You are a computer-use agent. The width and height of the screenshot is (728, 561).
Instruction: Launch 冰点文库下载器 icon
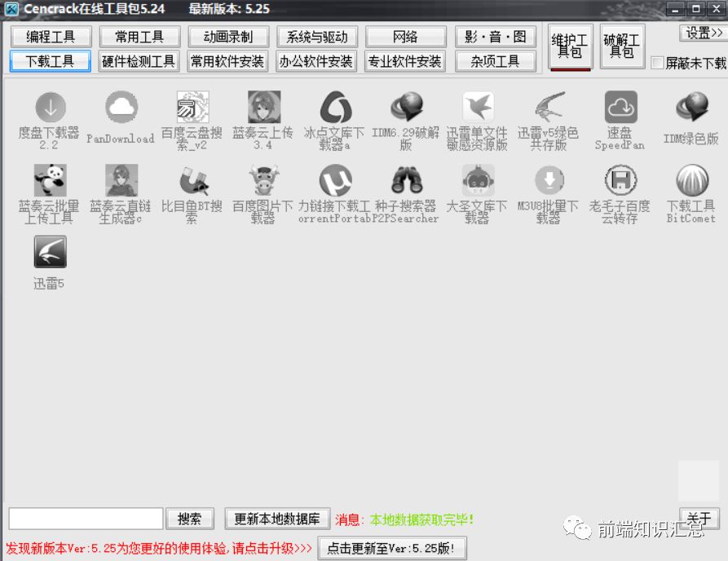point(335,108)
